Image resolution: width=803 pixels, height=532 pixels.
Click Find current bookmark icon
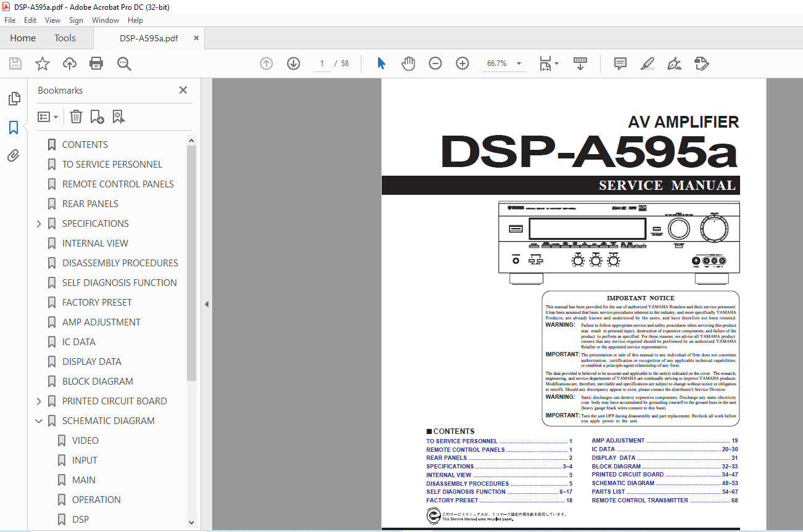pyautogui.click(x=118, y=117)
